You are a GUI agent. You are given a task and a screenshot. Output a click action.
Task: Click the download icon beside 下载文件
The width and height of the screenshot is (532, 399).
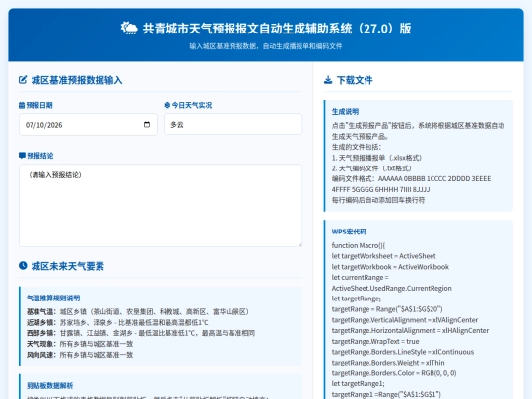click(x=328, y=80)
